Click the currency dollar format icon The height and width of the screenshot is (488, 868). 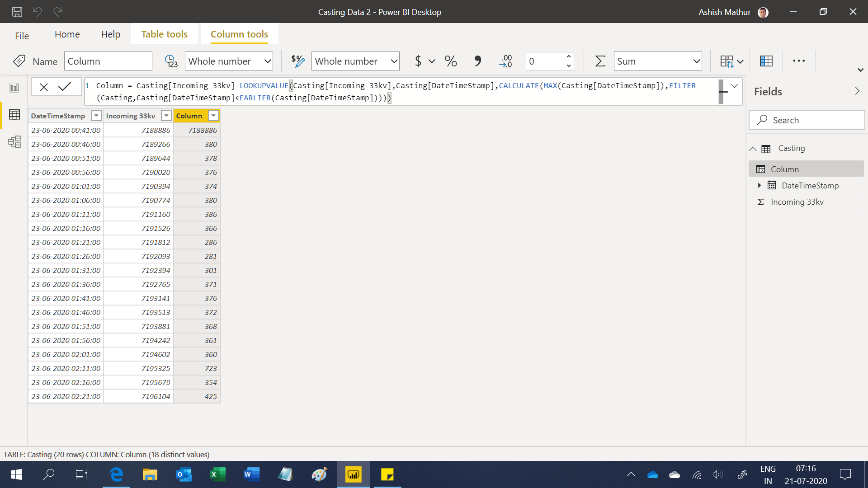418,61
